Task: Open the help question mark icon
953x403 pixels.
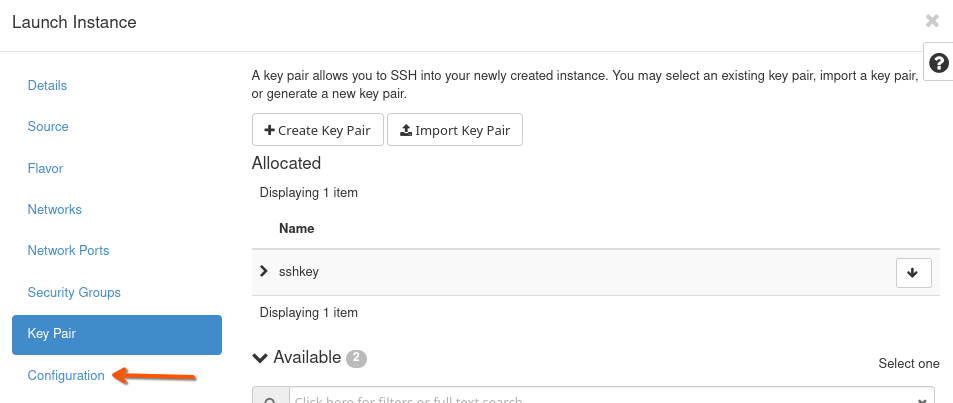Action: pos(938,63)
